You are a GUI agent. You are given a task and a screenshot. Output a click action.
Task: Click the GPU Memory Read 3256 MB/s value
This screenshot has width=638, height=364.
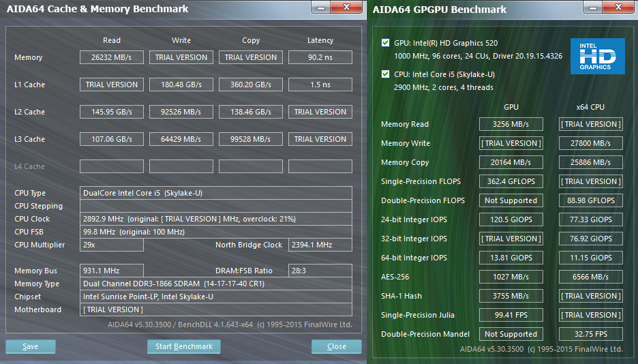tap(511, 125)
